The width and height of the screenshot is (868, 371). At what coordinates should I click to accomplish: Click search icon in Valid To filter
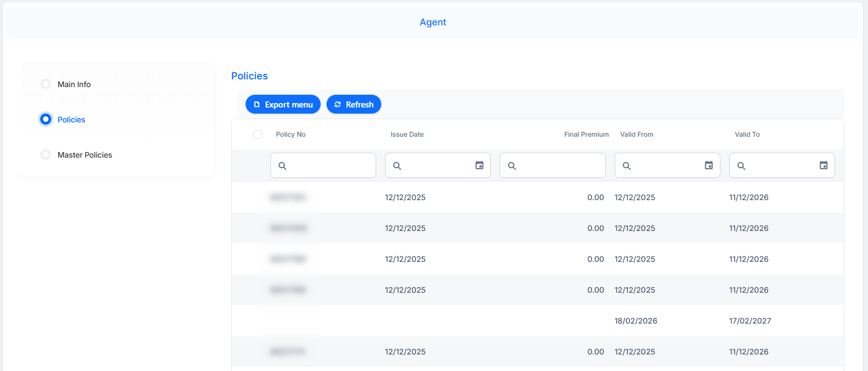click(741, 166)
